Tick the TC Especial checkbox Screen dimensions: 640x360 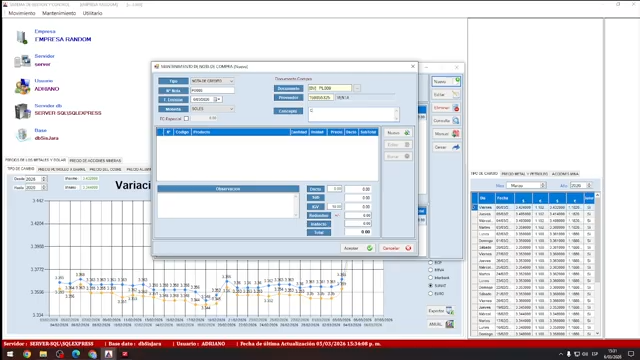186,118
